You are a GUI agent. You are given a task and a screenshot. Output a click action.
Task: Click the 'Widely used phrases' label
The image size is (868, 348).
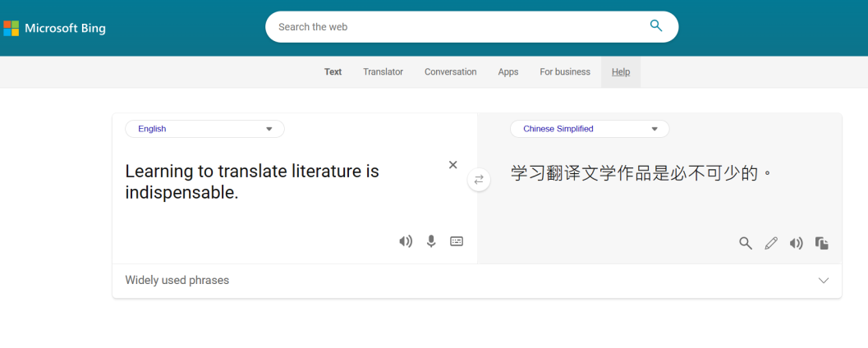pyautogui.click(x=177, y=281)
